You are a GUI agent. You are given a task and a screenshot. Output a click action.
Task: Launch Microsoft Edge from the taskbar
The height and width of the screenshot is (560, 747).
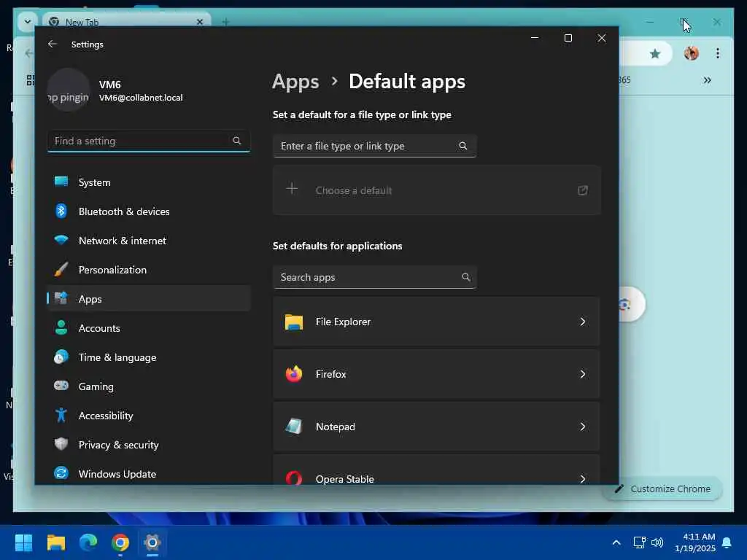pyautogui.click(x=88, y=542)
